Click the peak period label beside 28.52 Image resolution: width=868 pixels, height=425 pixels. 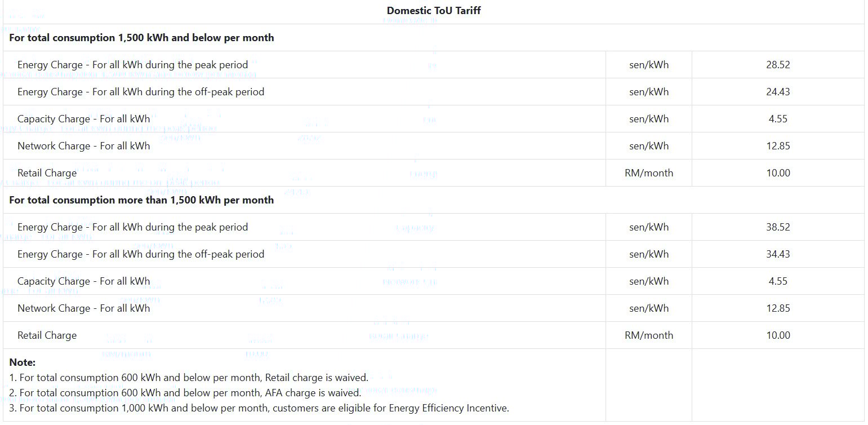tap(132, 65)
